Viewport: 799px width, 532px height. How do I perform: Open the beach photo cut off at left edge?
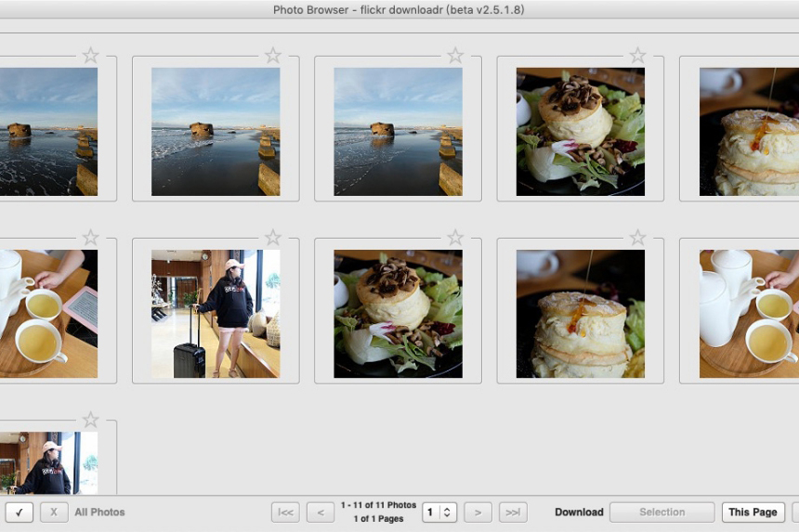pos(48,132)
